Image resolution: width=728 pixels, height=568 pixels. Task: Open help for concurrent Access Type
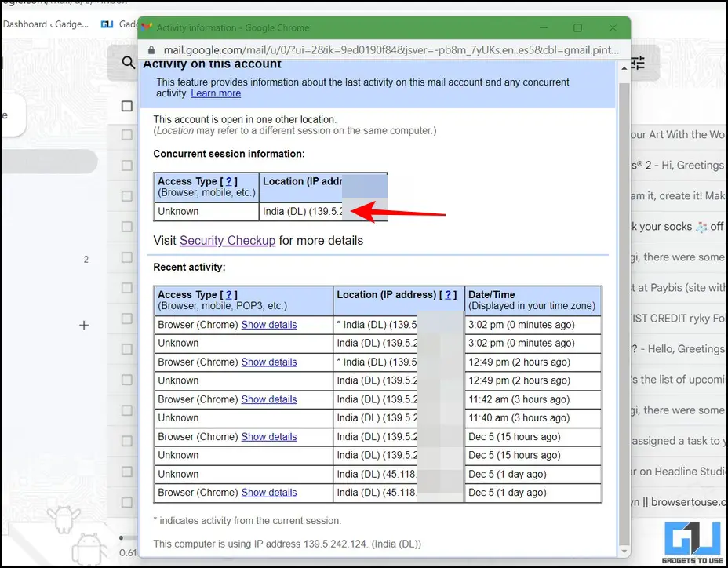[x=229, y=181]
